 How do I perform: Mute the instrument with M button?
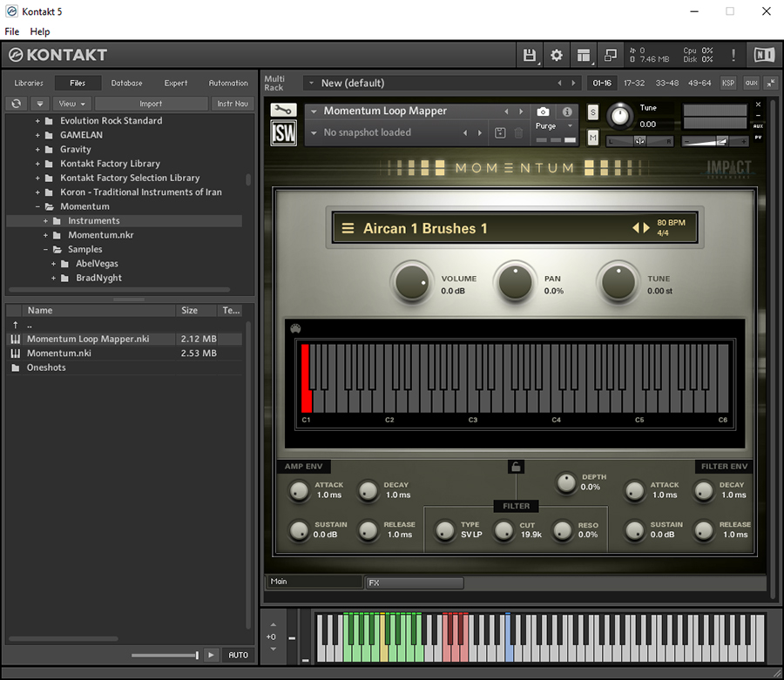(x=592, y=137)
